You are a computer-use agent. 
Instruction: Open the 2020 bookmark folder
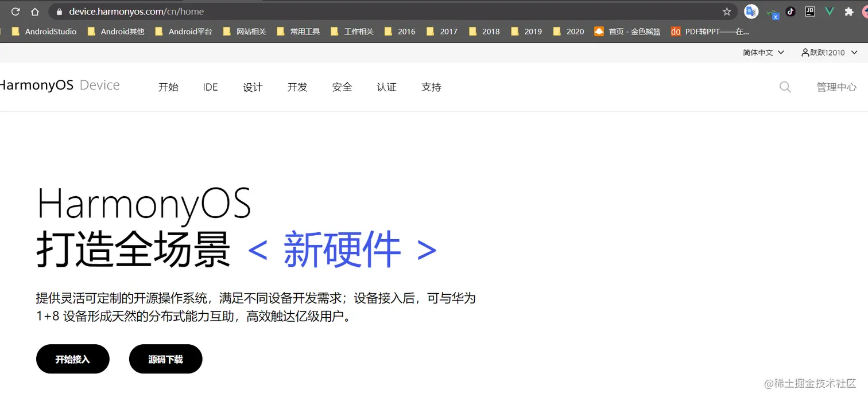[569, 32]
